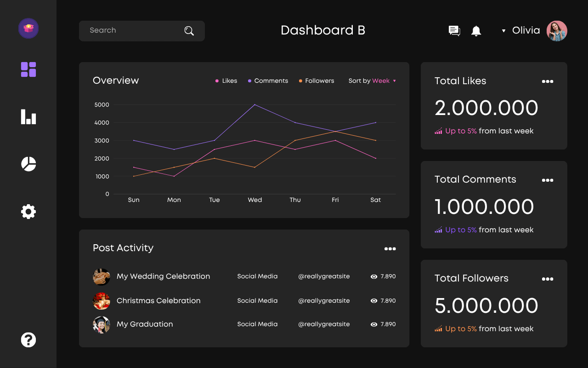This screenshot has height=368, width=588.
Task: Expand the Olivia user menu arrow
Action: click(503, 31)
